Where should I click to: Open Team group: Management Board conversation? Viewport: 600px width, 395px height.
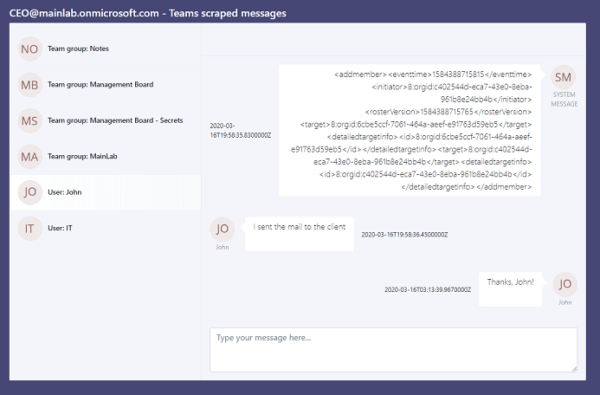(106, 85)
